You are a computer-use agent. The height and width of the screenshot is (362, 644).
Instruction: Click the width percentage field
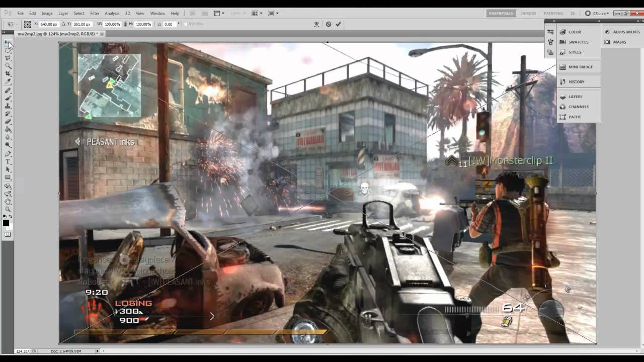click(112, 24)
